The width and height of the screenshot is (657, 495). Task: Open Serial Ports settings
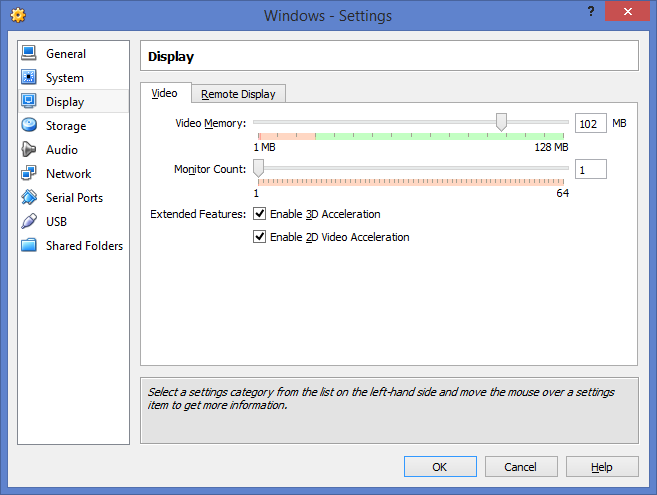tap(74, 197)
